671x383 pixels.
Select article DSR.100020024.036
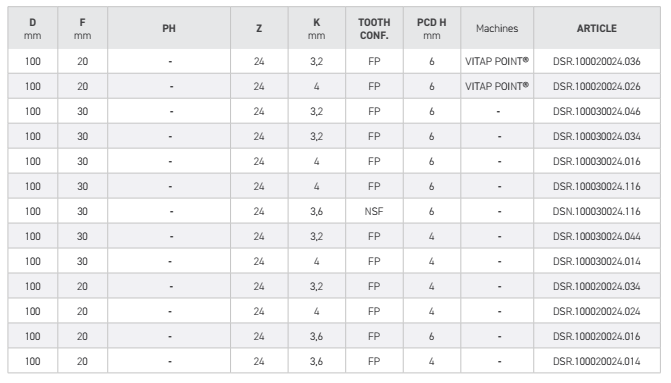point(597,61)
